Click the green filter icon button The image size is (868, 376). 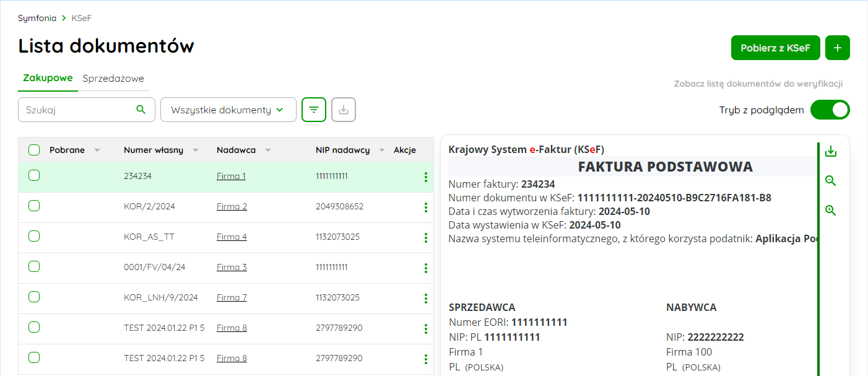314,110
